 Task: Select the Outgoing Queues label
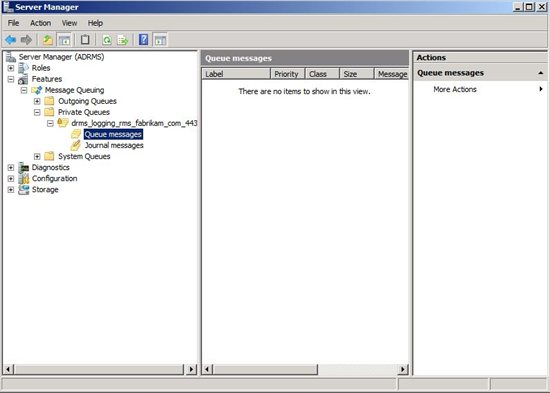point(87,101)
